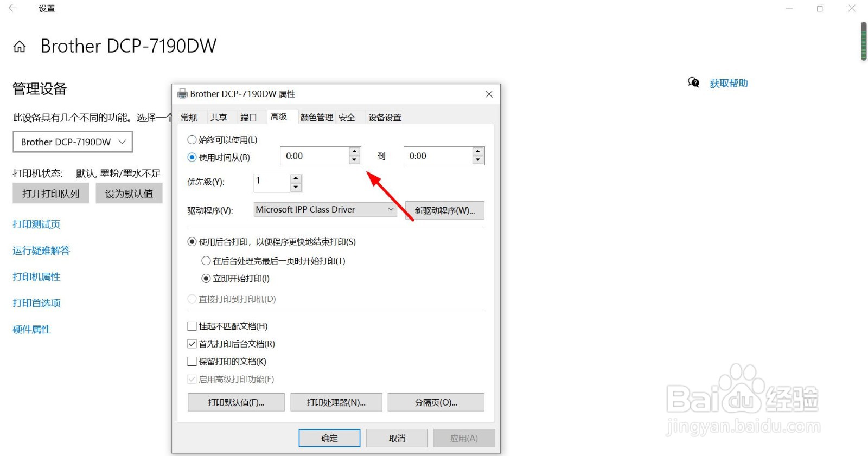
Task: Increase the start time spinner up arrow
Action: tap(355, 151)
